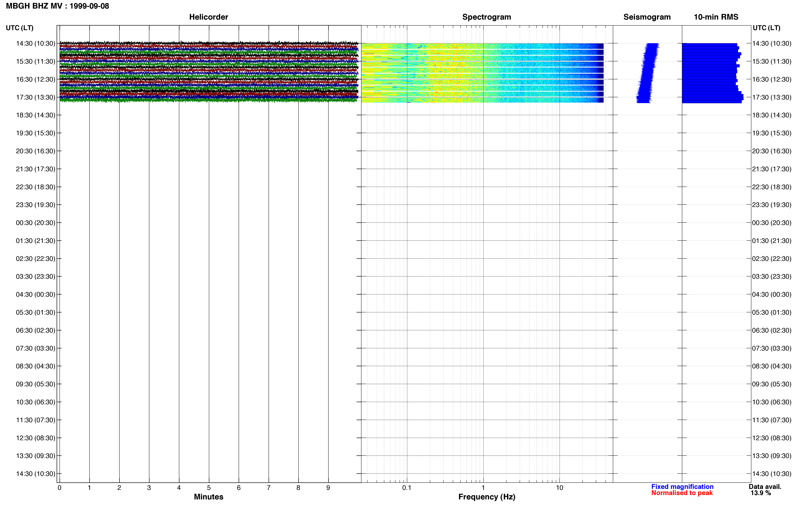Click the blue 10-min RMS bars
The image size is (812, 508).
click(713, 73)
